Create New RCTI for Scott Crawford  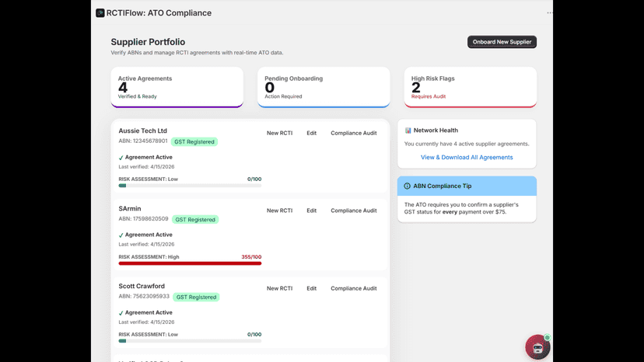(x=280, y=288)
